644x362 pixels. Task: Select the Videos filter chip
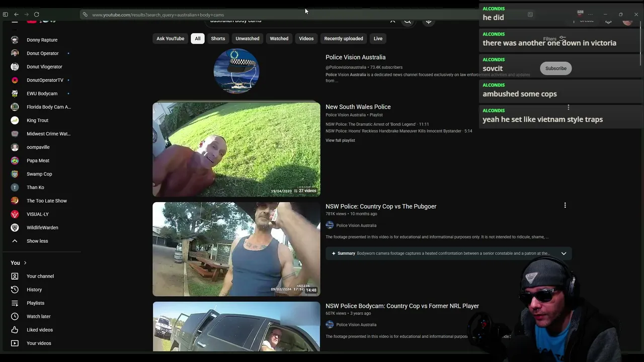[x=306, y=39]
